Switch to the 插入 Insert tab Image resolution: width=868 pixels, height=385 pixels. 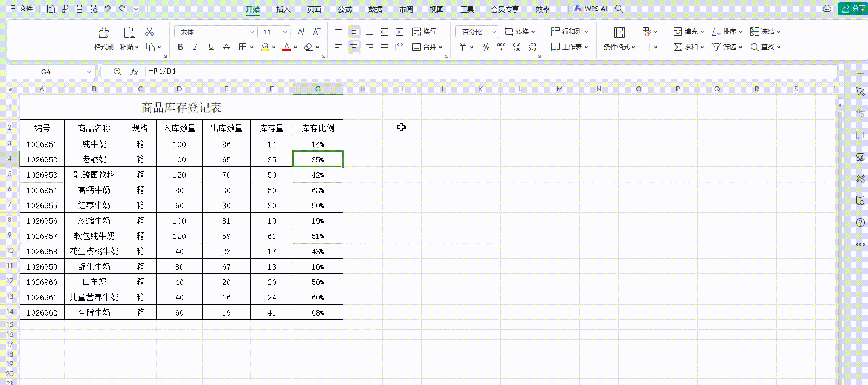(x=283, y=9)
